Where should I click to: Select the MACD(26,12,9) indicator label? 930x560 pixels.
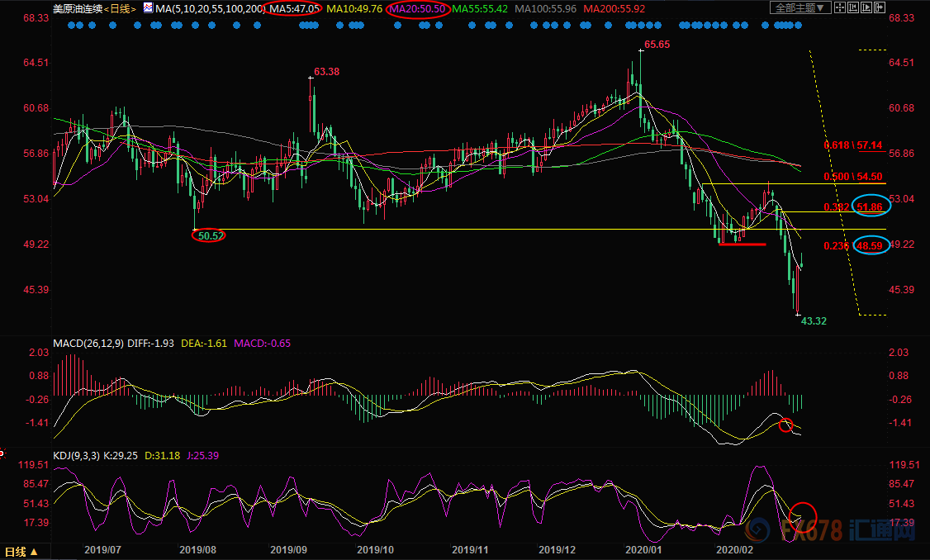click(88, 344)
